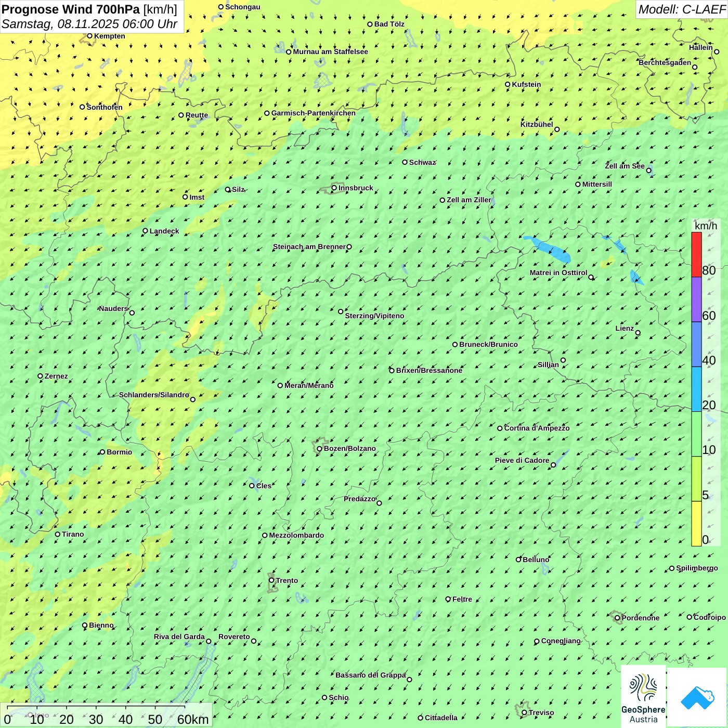Click the Landeck label

pos(164,231)
